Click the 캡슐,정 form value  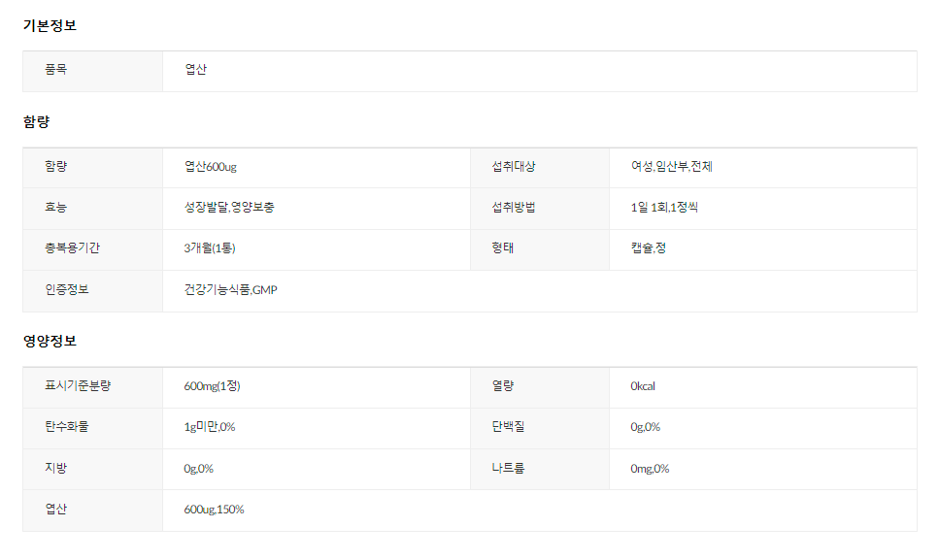[x=648, y=248]
